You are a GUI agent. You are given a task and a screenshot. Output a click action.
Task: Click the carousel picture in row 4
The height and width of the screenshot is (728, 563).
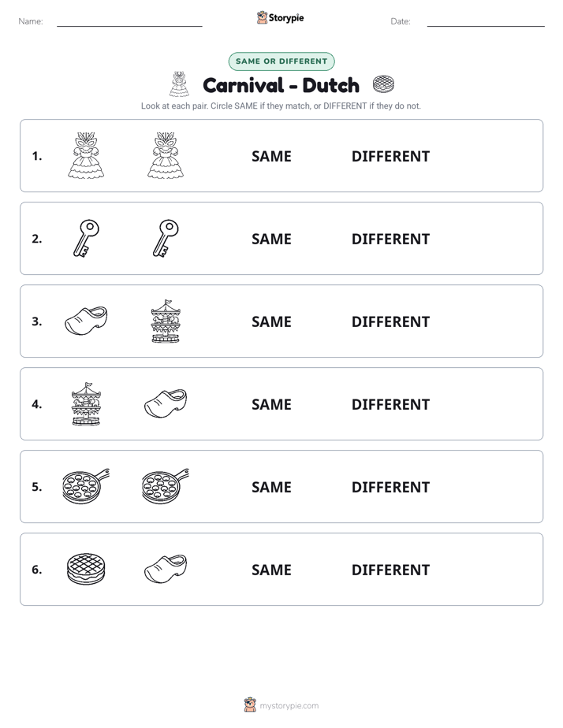click(86, 404)
